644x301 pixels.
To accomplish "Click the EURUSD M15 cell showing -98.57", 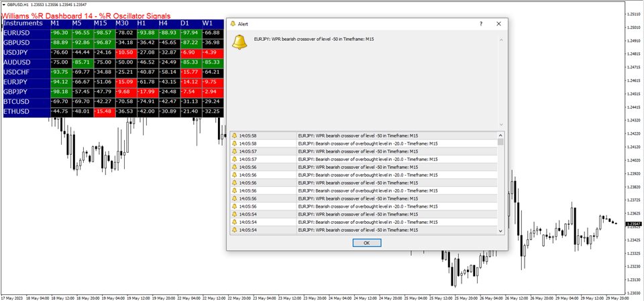I will pos(105,33).
